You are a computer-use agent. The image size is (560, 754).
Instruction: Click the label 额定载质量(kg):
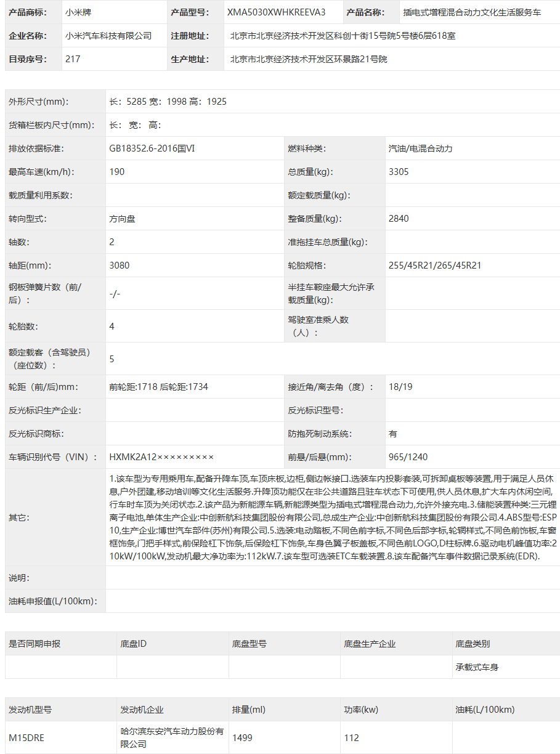(x=319, y=195)
